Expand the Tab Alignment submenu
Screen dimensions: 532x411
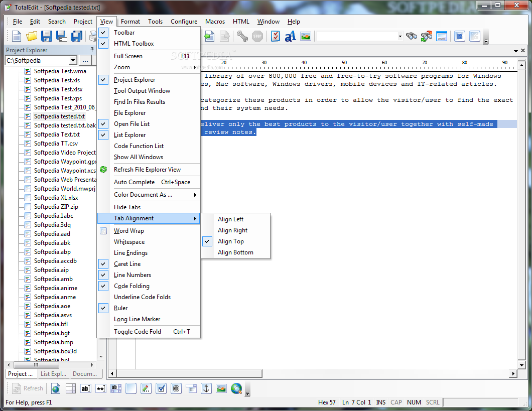[149, 218]
